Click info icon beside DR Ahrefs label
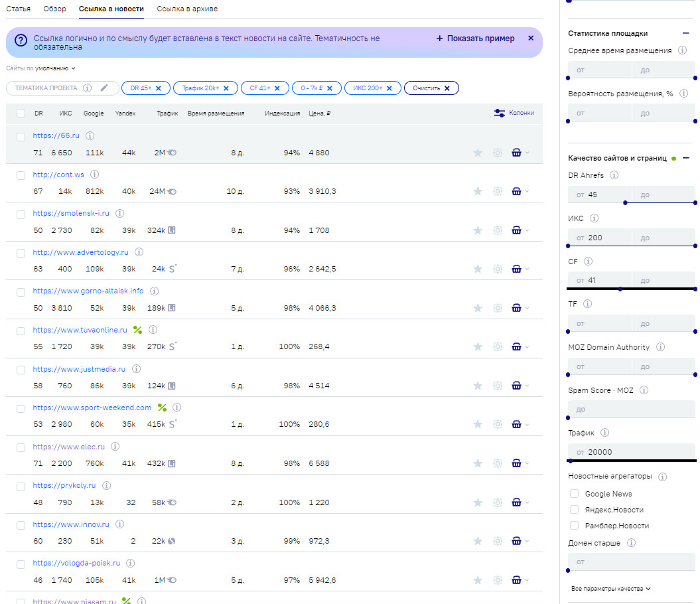700x604 pixels. point(614,175)
